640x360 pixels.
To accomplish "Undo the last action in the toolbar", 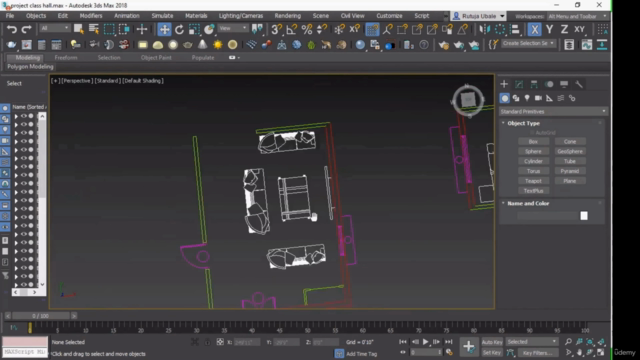I will pos(11,29).
